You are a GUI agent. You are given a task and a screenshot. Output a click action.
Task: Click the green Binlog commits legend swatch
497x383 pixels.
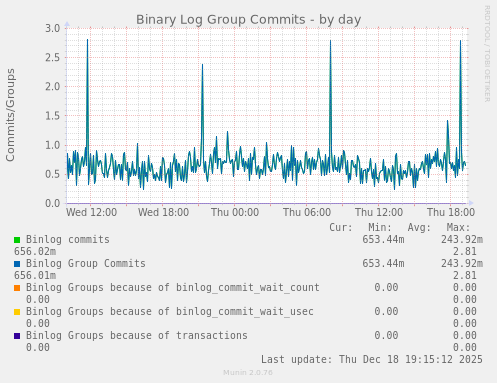(17, 240)
